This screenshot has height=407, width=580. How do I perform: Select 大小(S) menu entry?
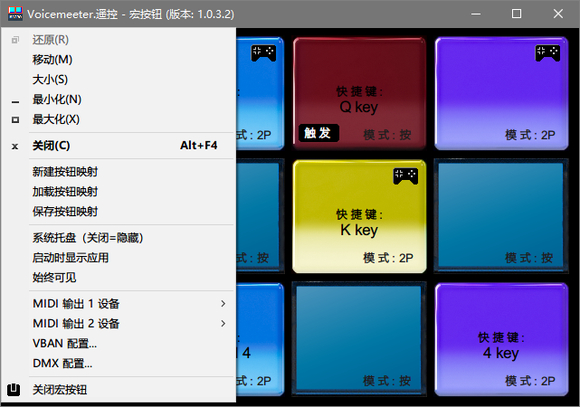[118, 80]
